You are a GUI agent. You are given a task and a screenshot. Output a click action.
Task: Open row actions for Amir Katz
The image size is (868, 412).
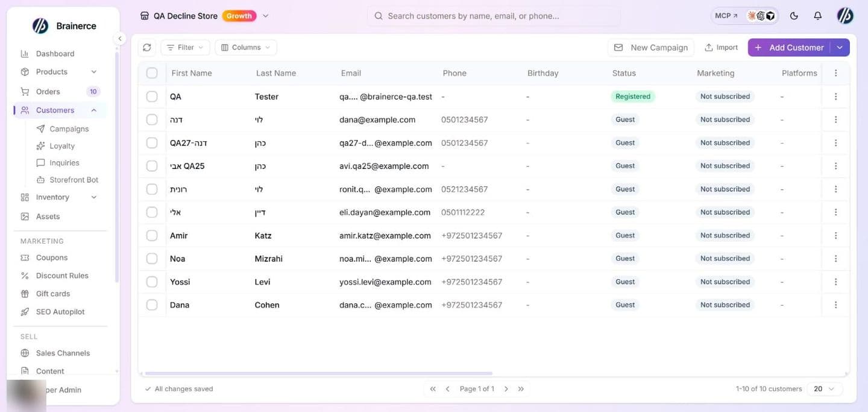(835, 235)
